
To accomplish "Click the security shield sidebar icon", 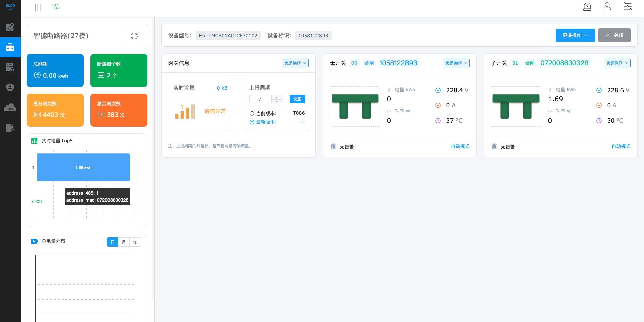I will click(10, 87).
